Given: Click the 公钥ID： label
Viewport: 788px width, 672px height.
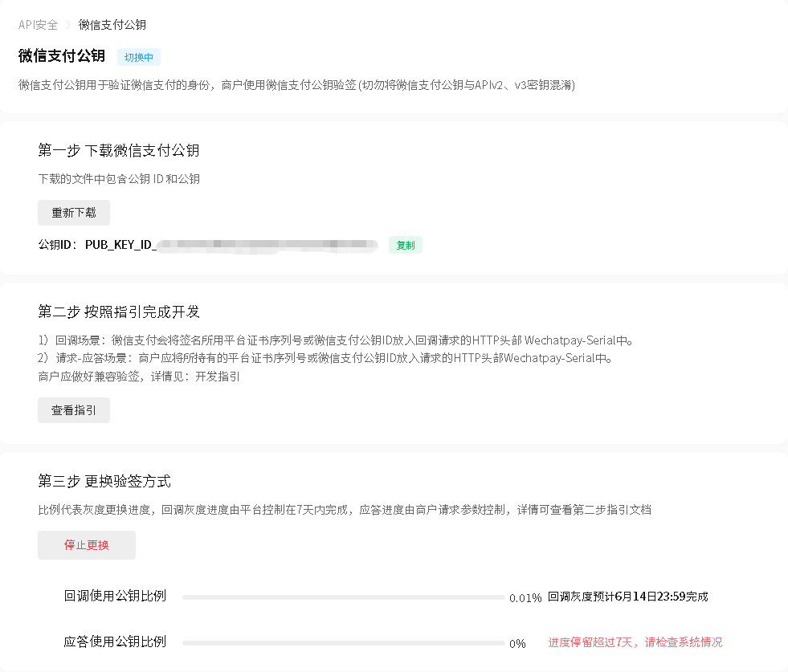Looking at the screenshot, I should pos(57,245).
